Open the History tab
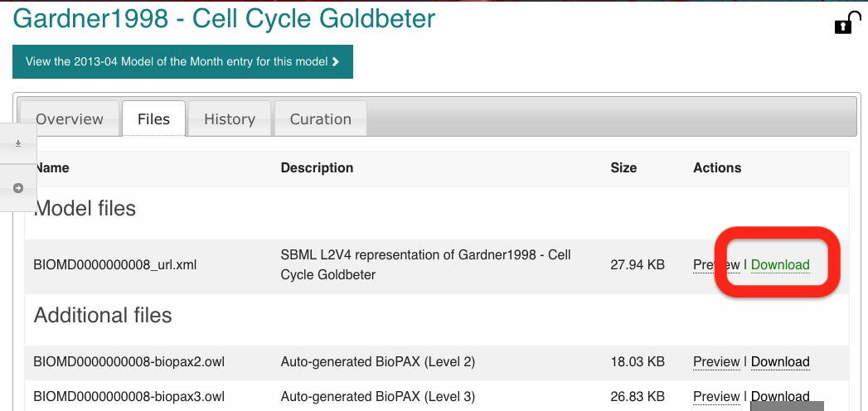Screen dimensions: 868x411 pos(230,119)
